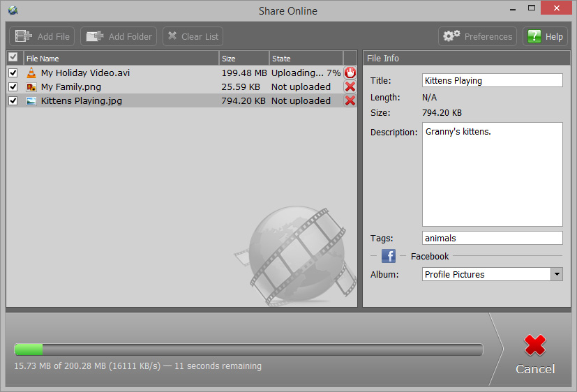The height and width of the screenshot is (392, 577).
Task: Sort the list by Size column header
Action: (244, 59)
